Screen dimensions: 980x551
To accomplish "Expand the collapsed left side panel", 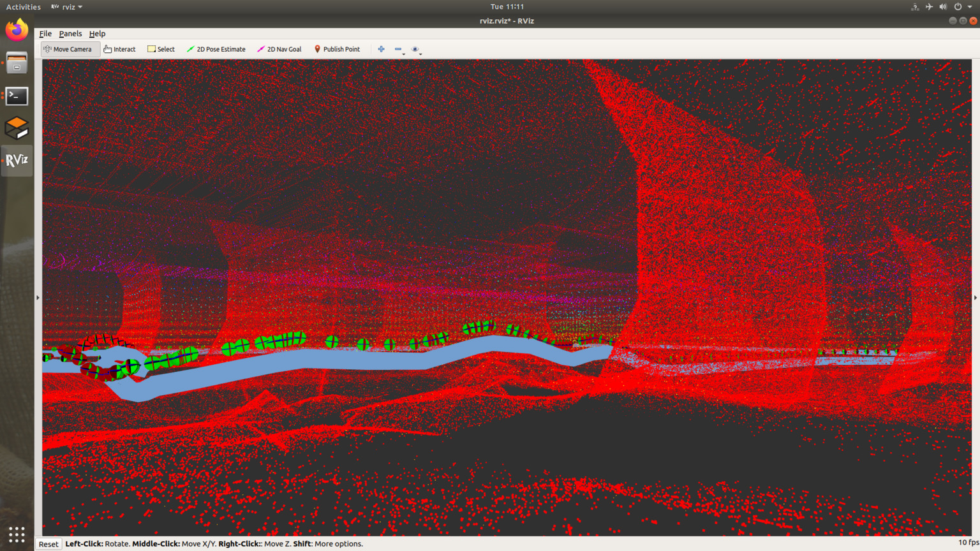I will point(38,298).
